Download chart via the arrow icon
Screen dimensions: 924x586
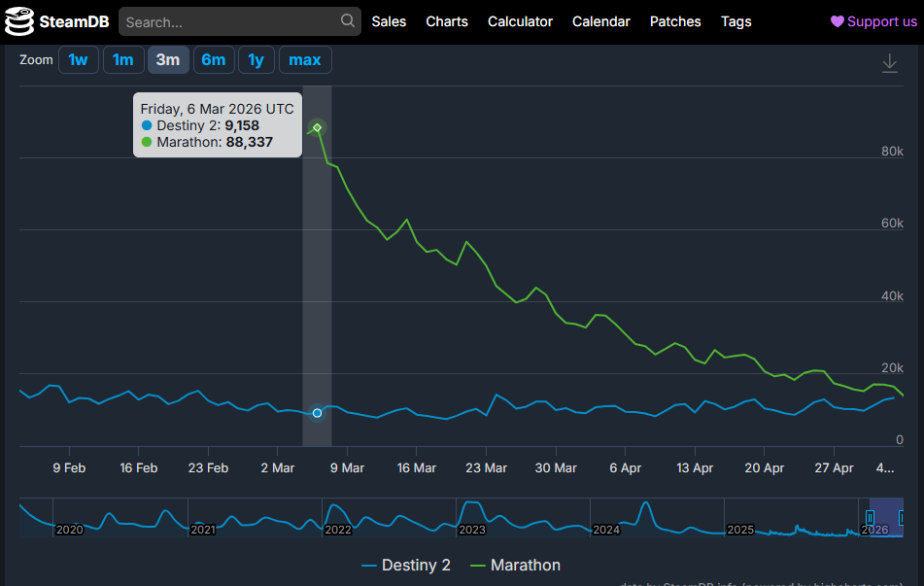pyautogui.click(x=890, y=63)
